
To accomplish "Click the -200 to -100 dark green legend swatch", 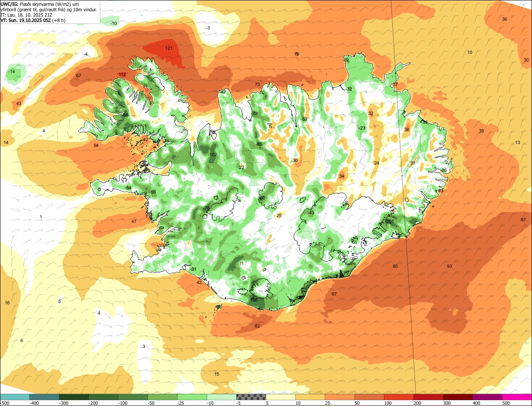I will (103, 397).
